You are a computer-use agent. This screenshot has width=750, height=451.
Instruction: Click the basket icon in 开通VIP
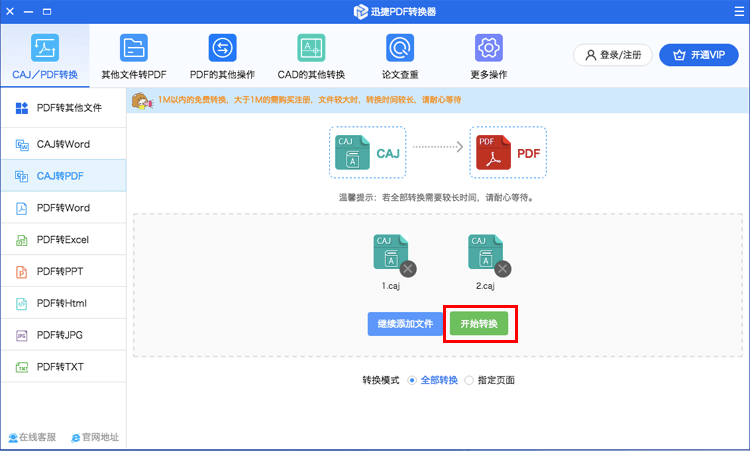[x=679, y=55]
